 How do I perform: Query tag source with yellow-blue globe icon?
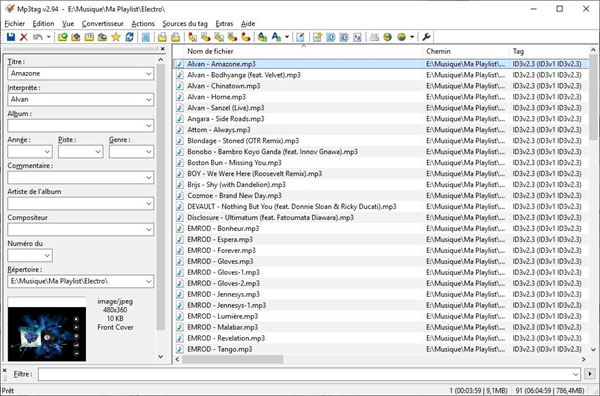(x=401, y=37)
